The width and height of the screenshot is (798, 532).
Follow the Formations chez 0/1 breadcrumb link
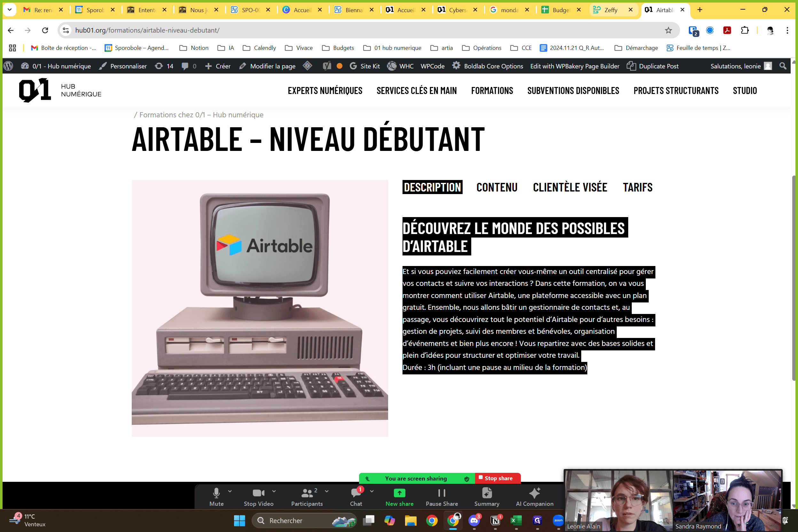point(201,115)
